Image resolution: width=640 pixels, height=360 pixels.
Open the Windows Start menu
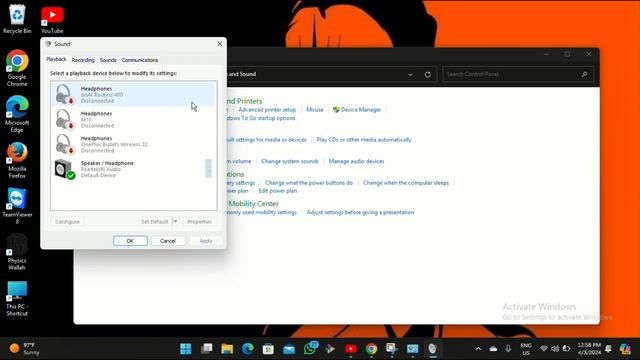click(186, 349)
